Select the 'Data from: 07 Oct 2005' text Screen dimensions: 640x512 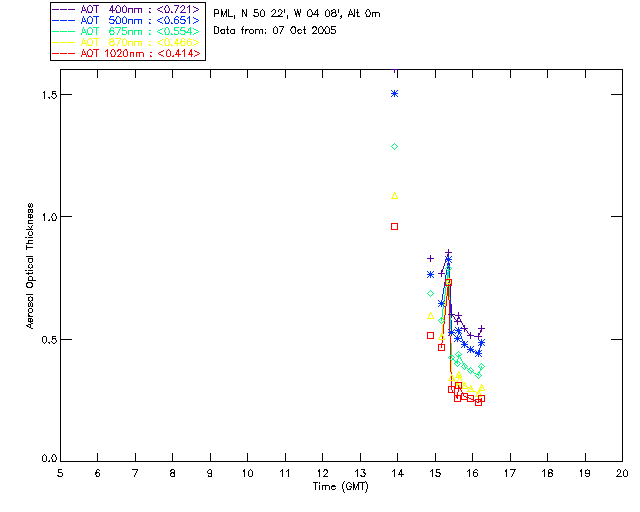point(275,31)
